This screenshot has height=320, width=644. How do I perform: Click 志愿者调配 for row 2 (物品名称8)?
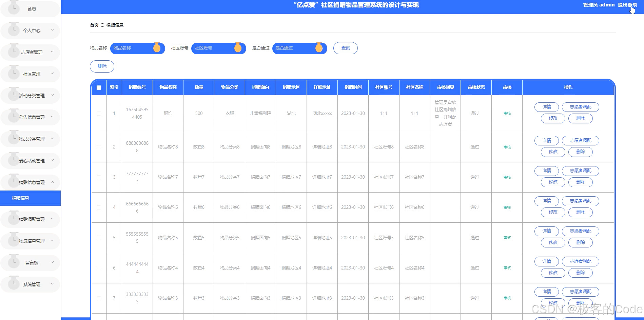[580, 141]
